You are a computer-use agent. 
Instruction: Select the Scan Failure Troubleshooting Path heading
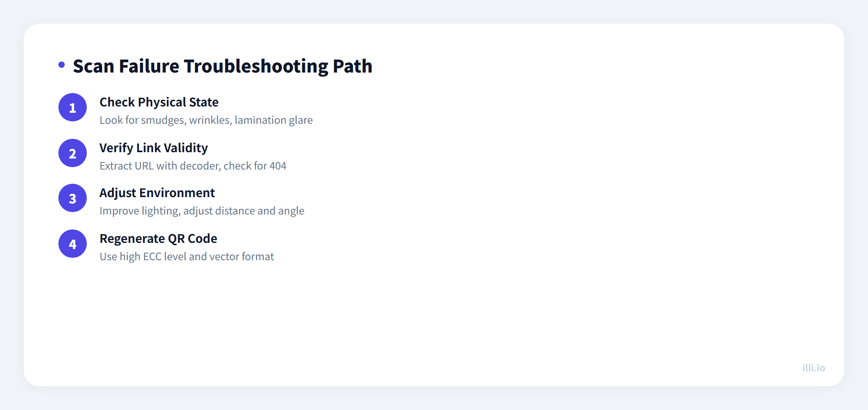[x=223, y=66]
